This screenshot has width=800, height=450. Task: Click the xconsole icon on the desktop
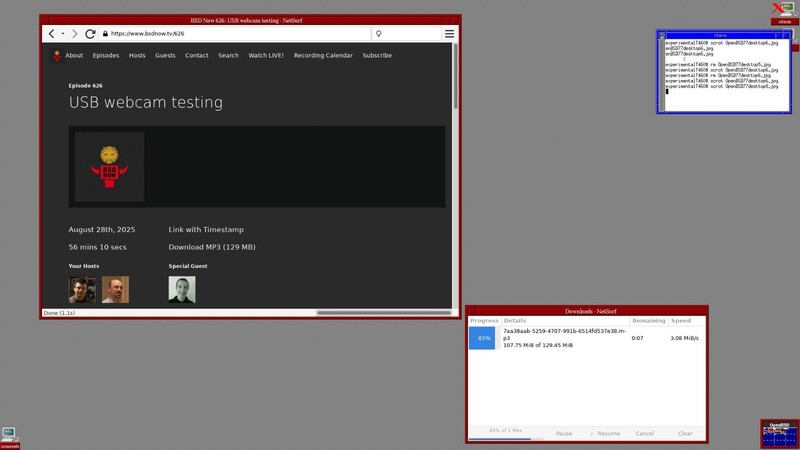9,438
